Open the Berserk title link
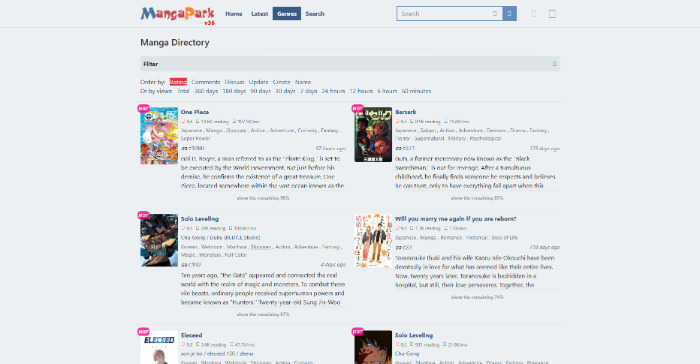700x364 pixels. point(405,112)
